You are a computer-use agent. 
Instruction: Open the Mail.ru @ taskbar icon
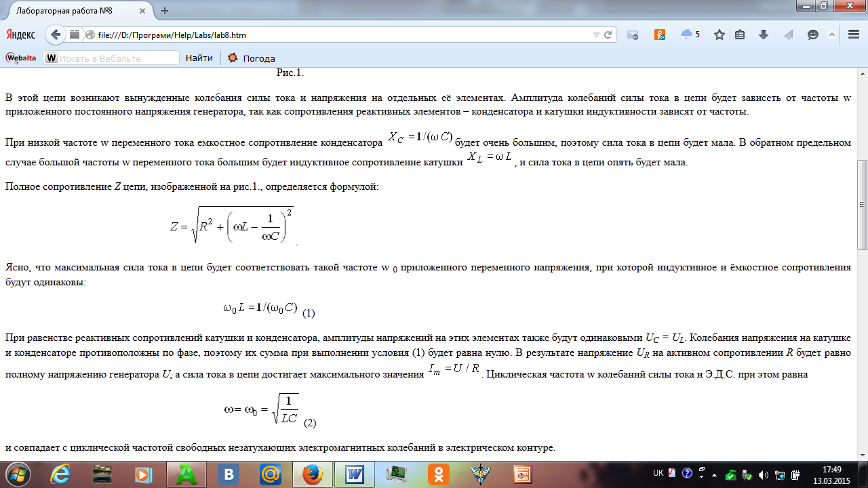[x=270, y=474]
